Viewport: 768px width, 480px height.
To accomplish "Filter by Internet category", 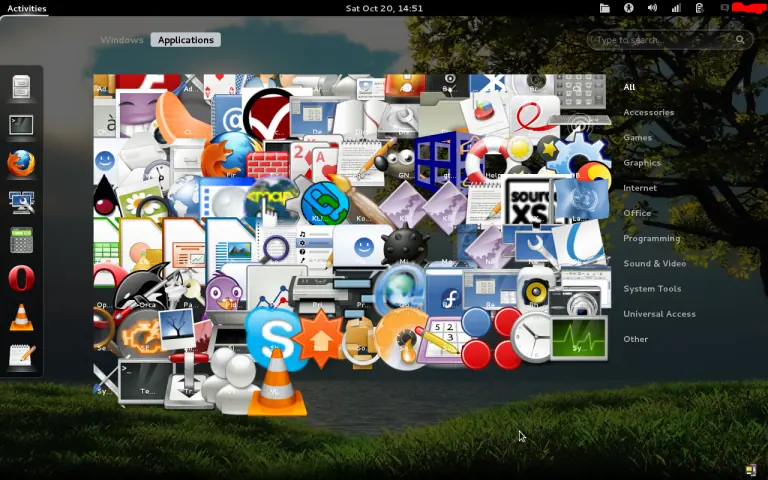I will [x=640, y=188].
